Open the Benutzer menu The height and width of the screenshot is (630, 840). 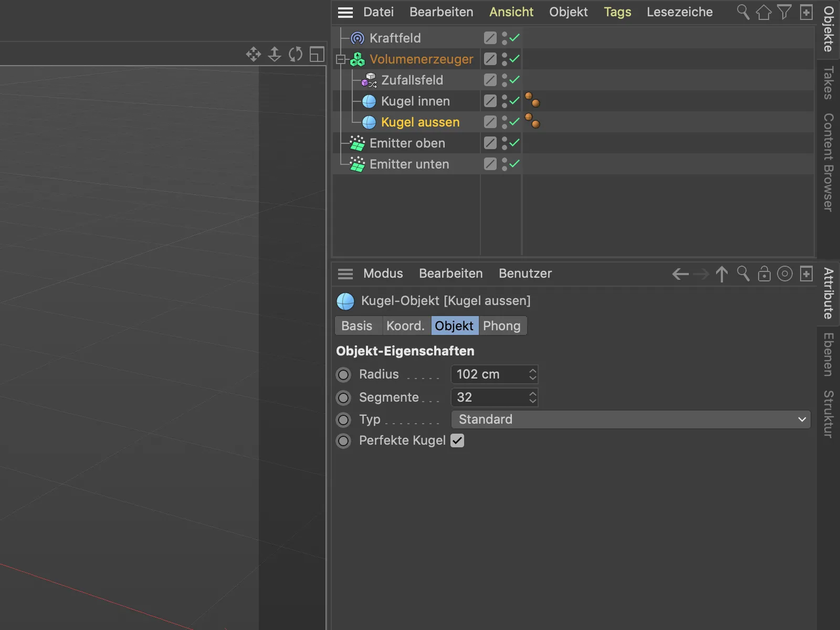526,274
